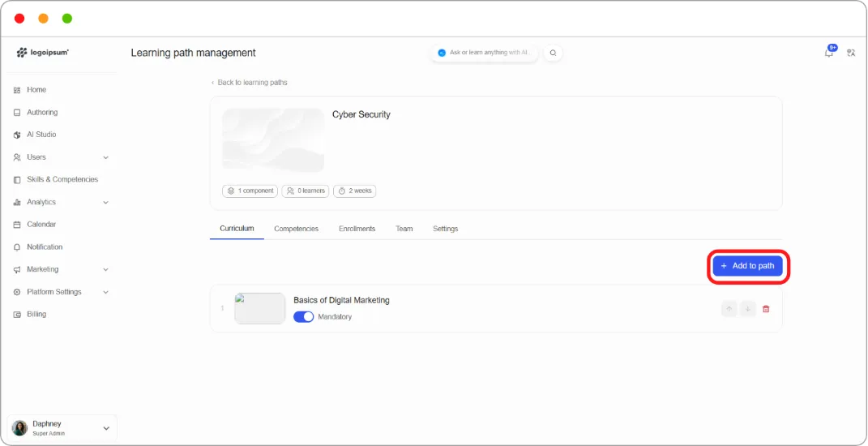The image size is (868, 446).
Task: Switch to the Enrollments tab
Action: [x=357, y=228]
